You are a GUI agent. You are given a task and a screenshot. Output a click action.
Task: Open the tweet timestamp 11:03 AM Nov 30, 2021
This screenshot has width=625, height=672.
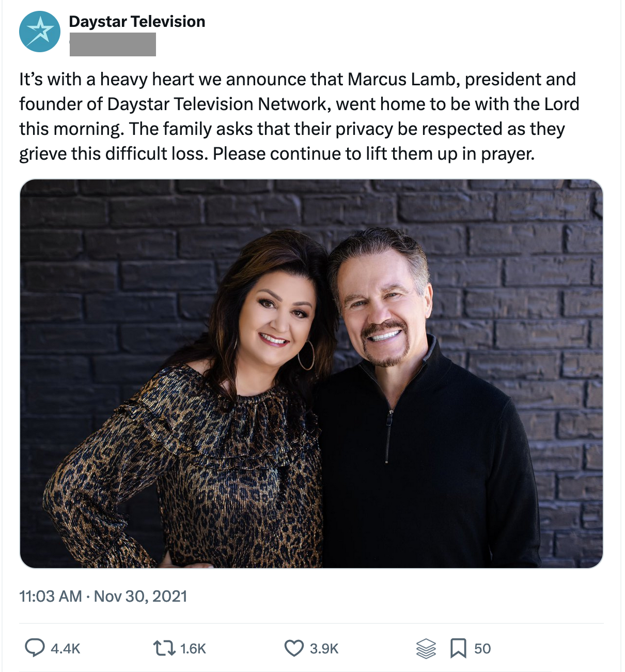(103, 596)
